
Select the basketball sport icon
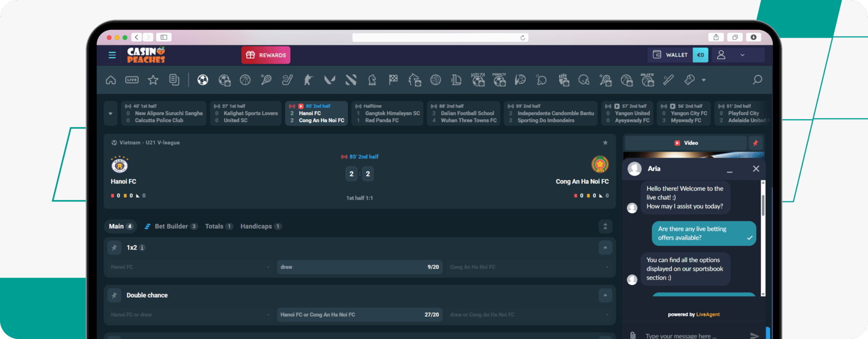(245, 80)
